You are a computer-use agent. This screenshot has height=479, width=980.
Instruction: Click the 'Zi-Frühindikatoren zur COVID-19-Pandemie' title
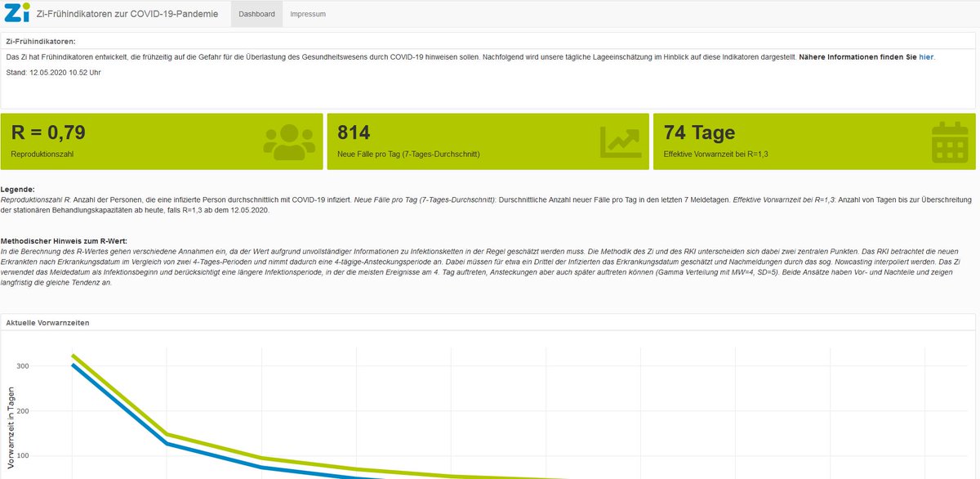point(127,14)
